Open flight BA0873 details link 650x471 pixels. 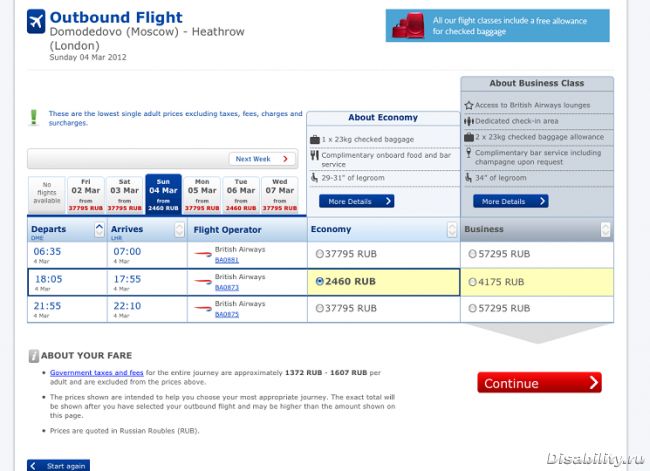(x=227, y=288)
